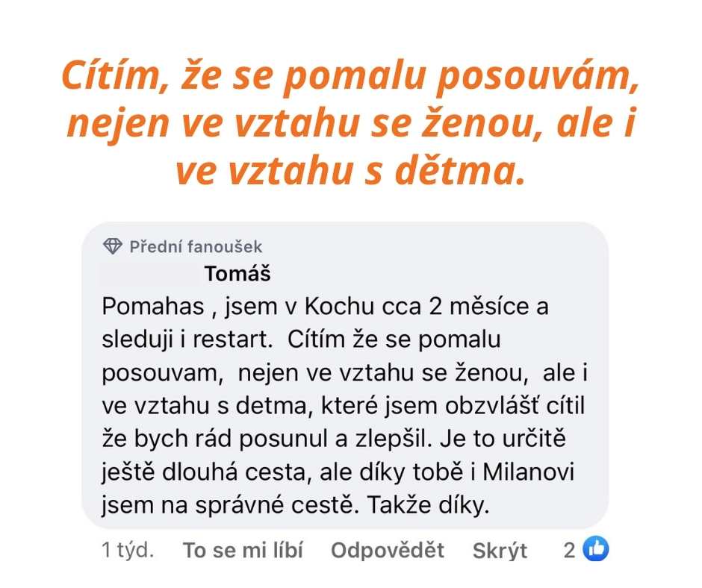Open the reaction count number 2
Screen dimensions: 702x588
point(570,551)
